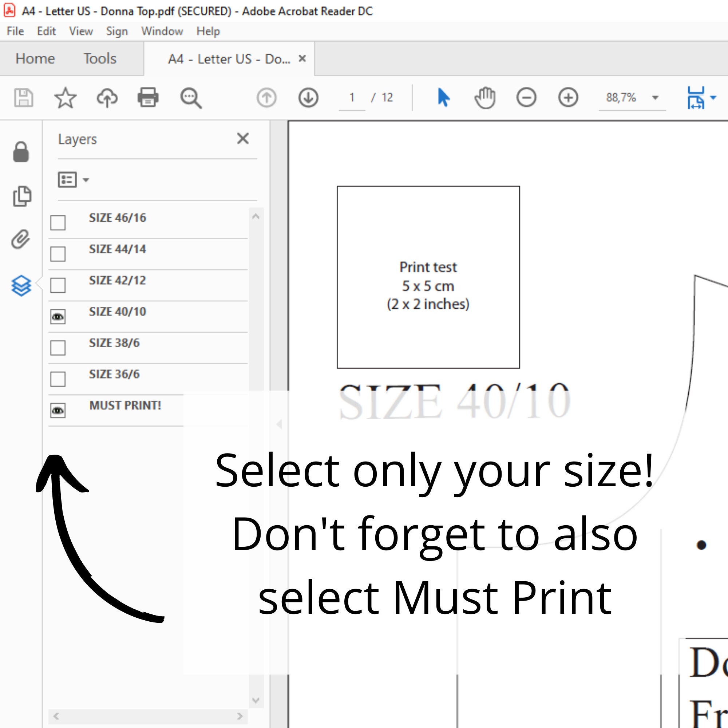
Task: Open the zoom level dropdown arrow
Action: click(655, 98)
